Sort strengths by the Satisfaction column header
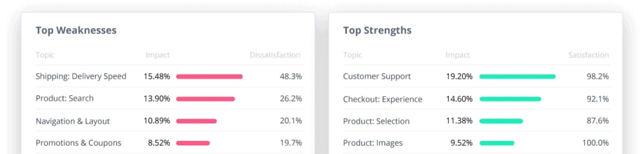 tap(588, 55)
